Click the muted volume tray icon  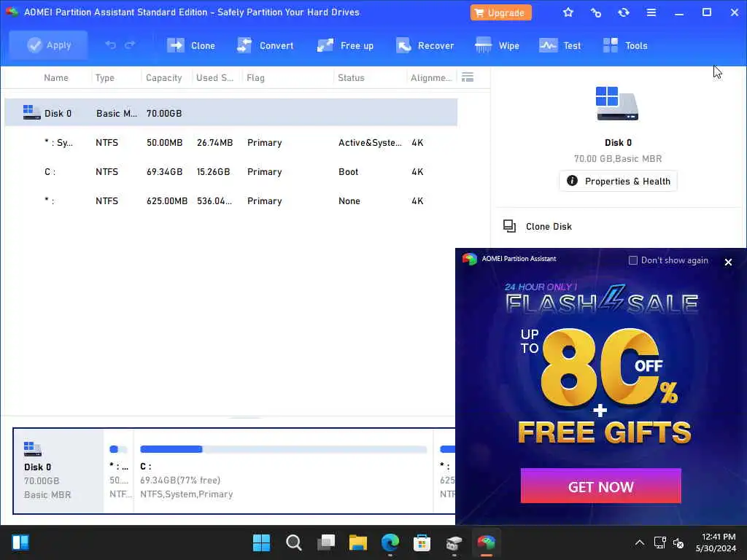pyautogui.click(x=678, y=542)
